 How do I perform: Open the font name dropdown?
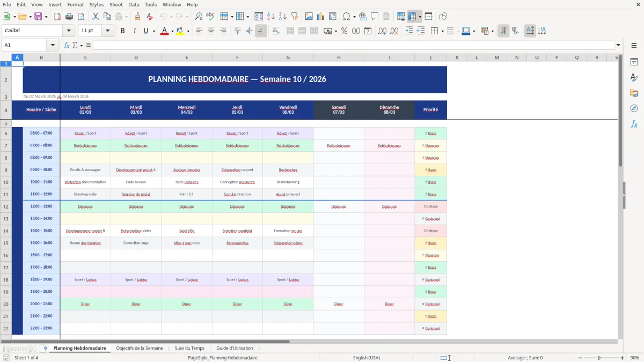point(68,31)
